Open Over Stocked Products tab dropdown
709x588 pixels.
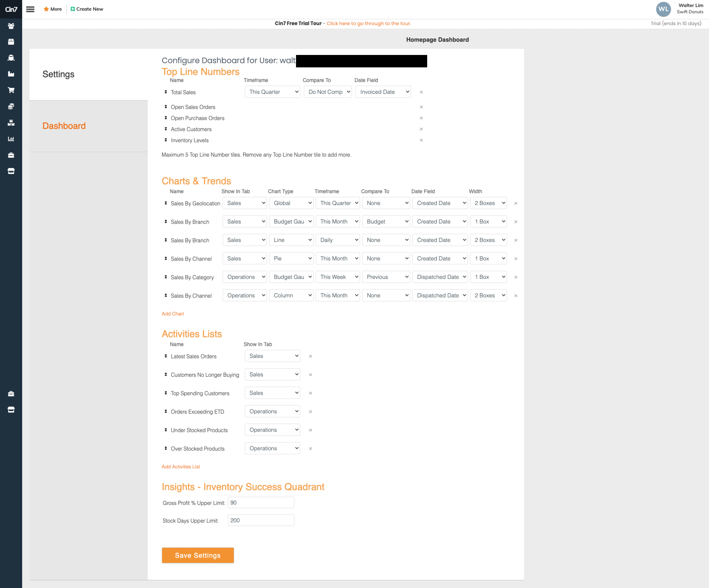272,448
